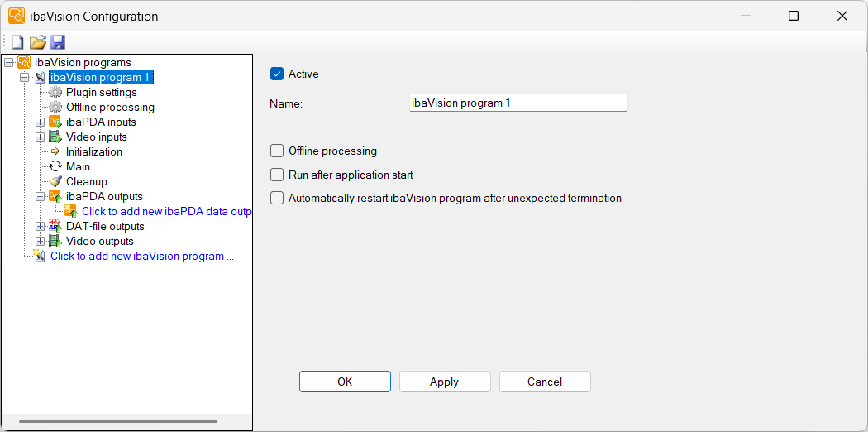
Task: Click the Initialization arrow icon
Action: pos(55,151)
